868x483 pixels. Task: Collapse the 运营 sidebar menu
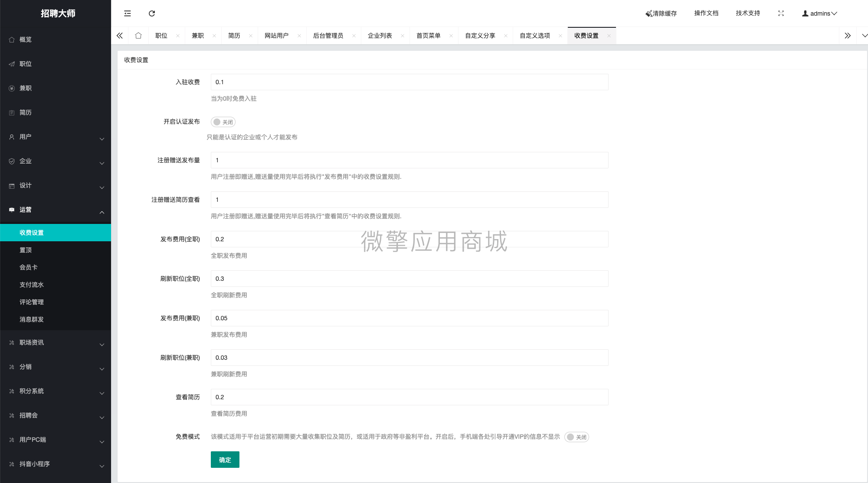pyautogui.click(x=56, y=210)
